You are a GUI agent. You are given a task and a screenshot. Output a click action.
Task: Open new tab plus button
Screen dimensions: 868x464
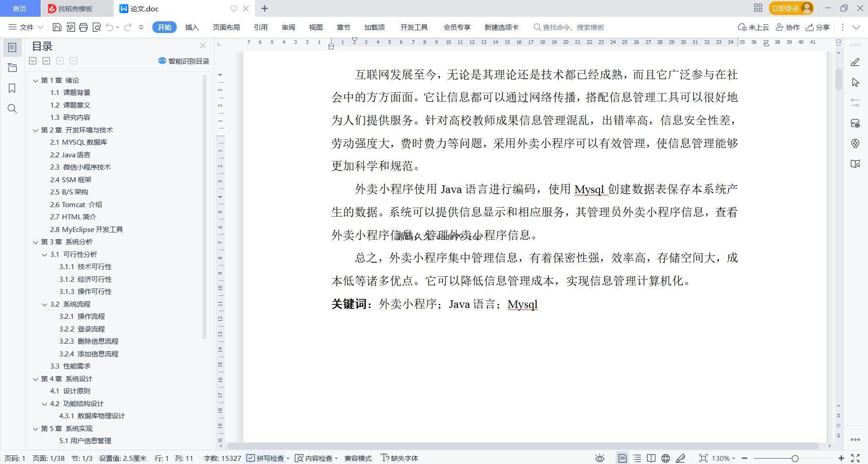point(265,8)
